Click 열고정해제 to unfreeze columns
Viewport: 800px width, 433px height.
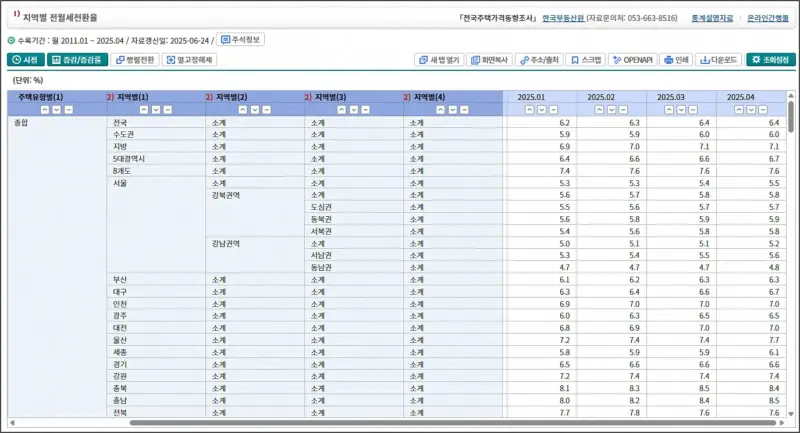point(189,60)
